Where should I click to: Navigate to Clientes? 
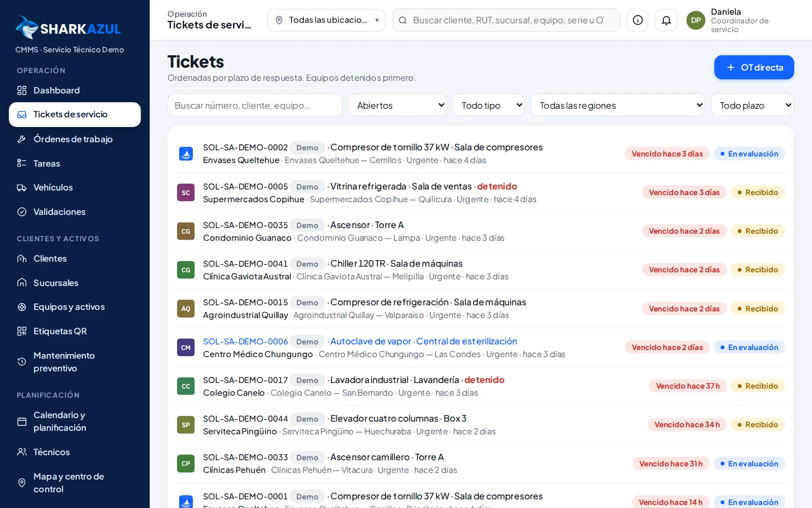75,259
